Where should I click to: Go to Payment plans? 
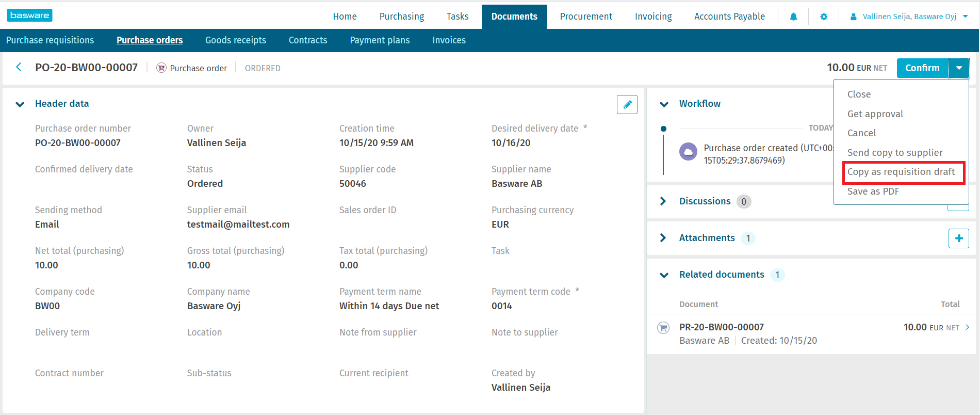click(x=380, y=40)
